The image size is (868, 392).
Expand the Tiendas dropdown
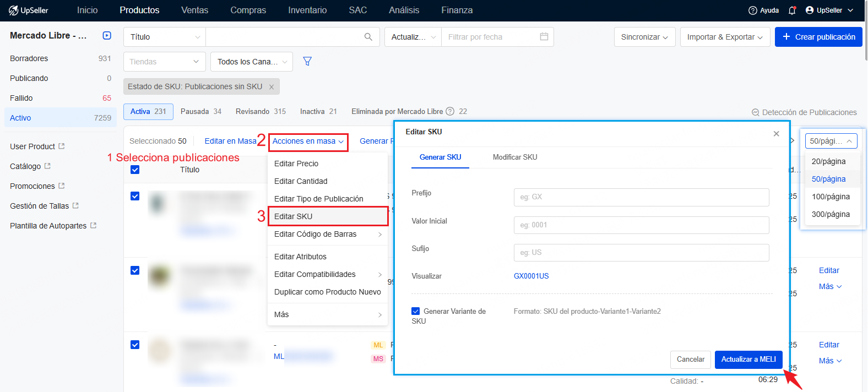(x=165, y=62)
